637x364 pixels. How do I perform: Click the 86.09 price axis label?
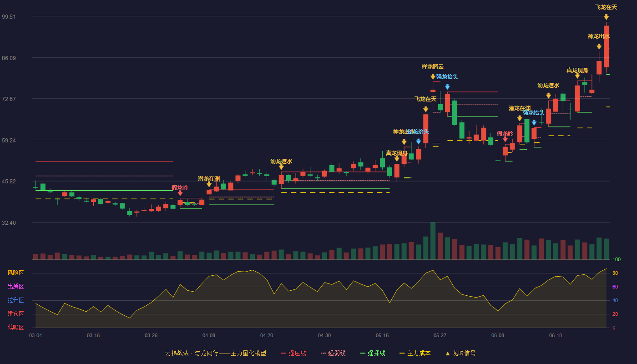9,58
